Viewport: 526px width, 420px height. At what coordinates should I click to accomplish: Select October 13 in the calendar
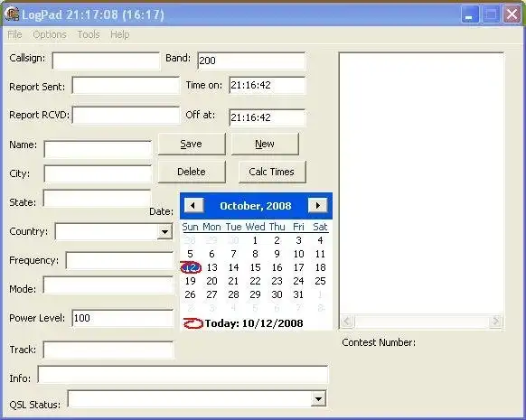211,267
